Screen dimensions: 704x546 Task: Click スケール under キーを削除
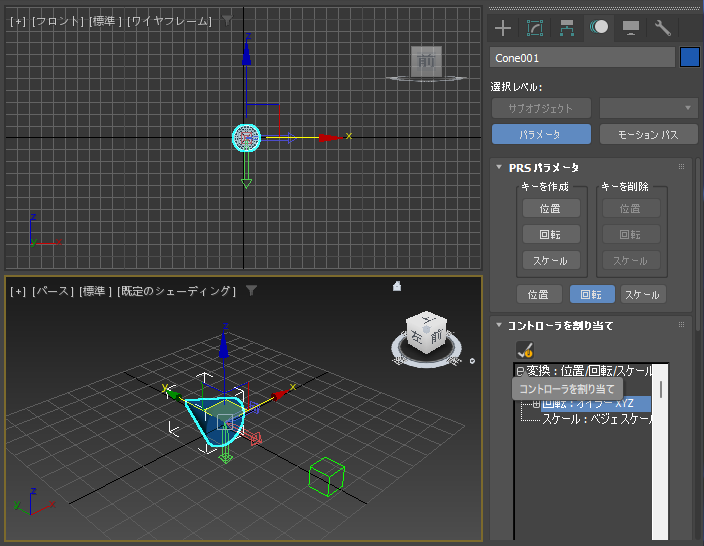click(x=631, y=260)
